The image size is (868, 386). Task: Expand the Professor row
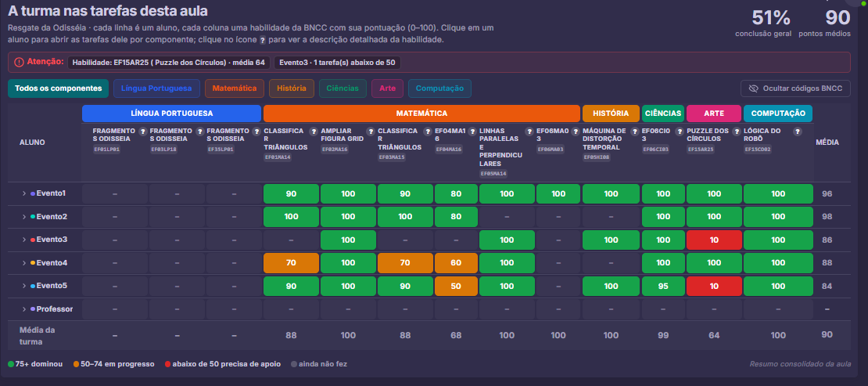pos(24,309)
